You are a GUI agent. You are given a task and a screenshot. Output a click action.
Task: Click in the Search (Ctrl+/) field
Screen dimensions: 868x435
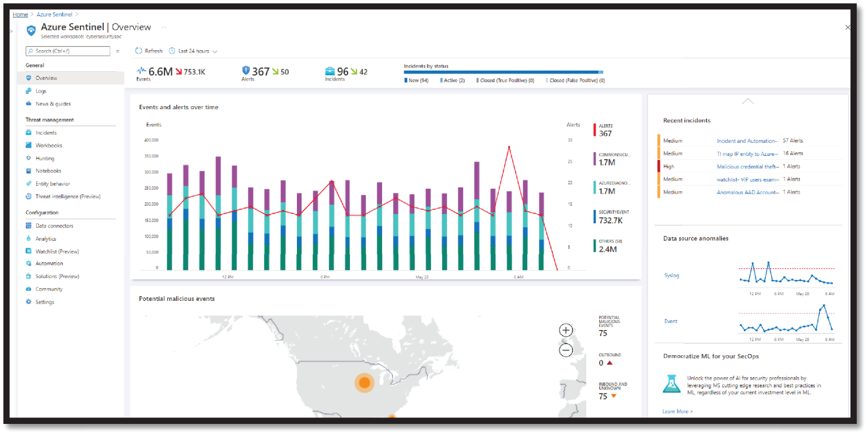pyautogui.click(x=68, y=51)
